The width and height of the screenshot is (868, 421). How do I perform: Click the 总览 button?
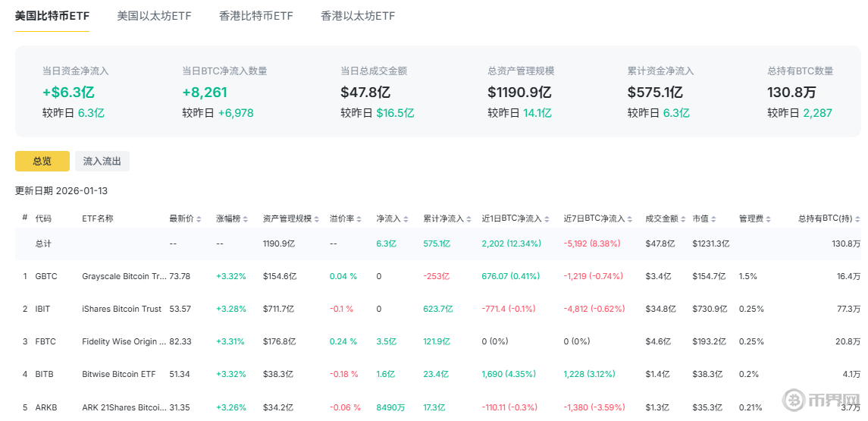[42, 161]
